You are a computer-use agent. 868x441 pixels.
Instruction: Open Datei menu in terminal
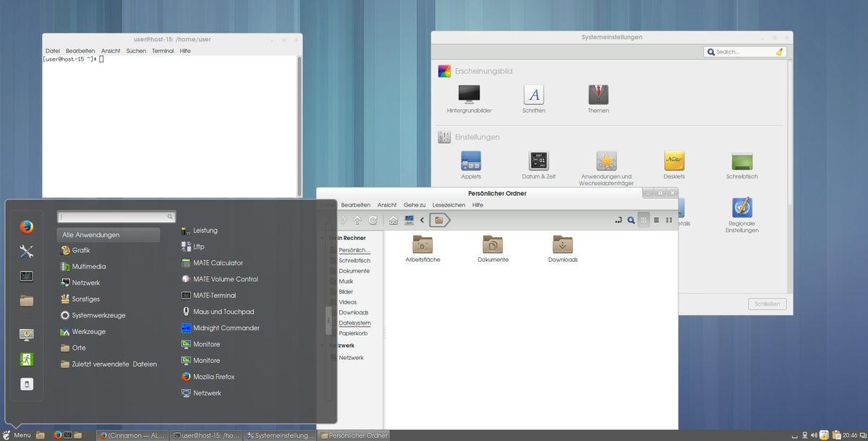[x=52, y=51]
